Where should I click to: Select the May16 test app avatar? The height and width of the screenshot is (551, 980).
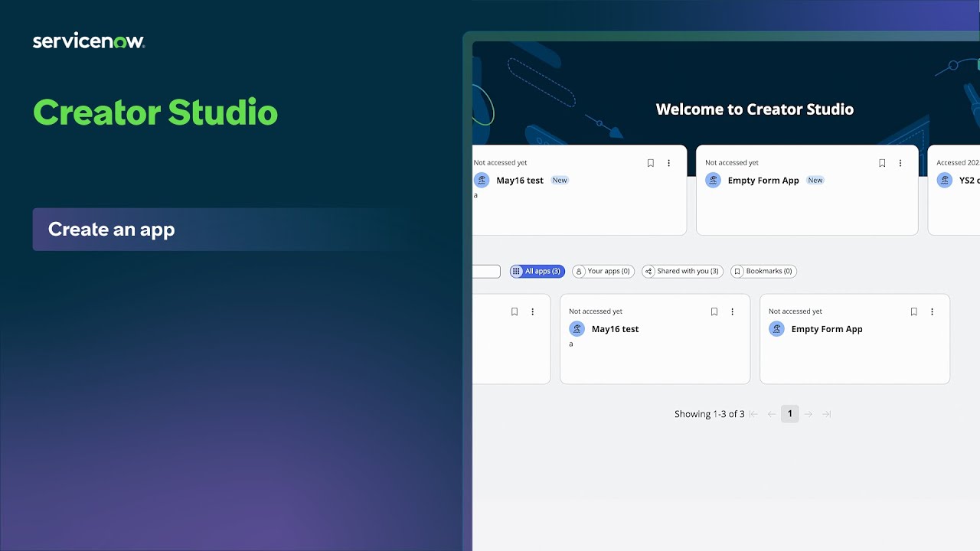click(x=481, y=180)
